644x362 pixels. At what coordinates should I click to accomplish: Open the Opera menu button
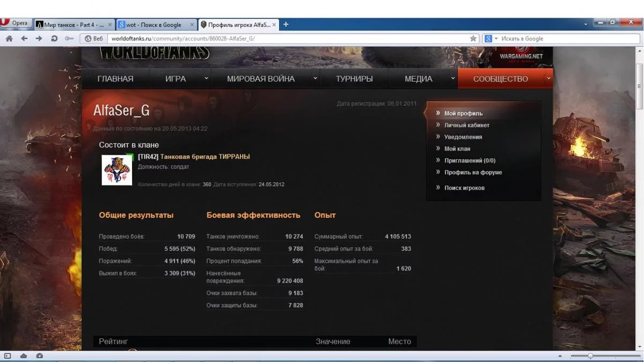click(15, 24)
